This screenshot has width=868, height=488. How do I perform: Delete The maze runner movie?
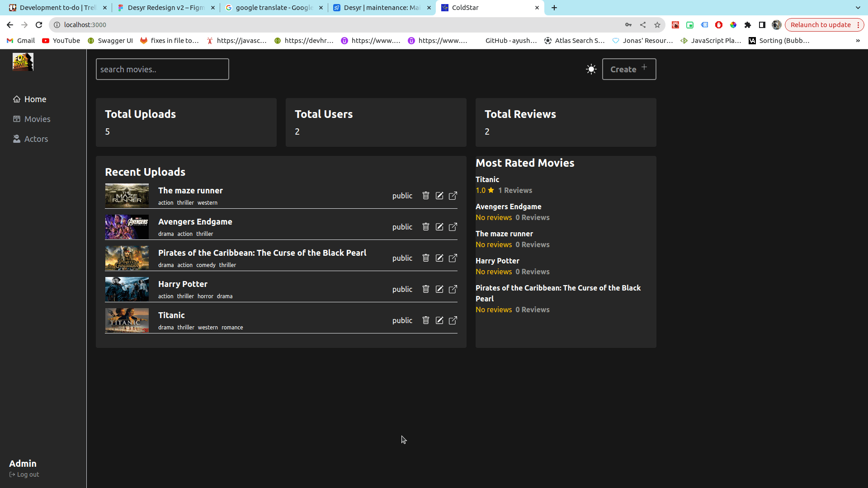tap(426, 196)
